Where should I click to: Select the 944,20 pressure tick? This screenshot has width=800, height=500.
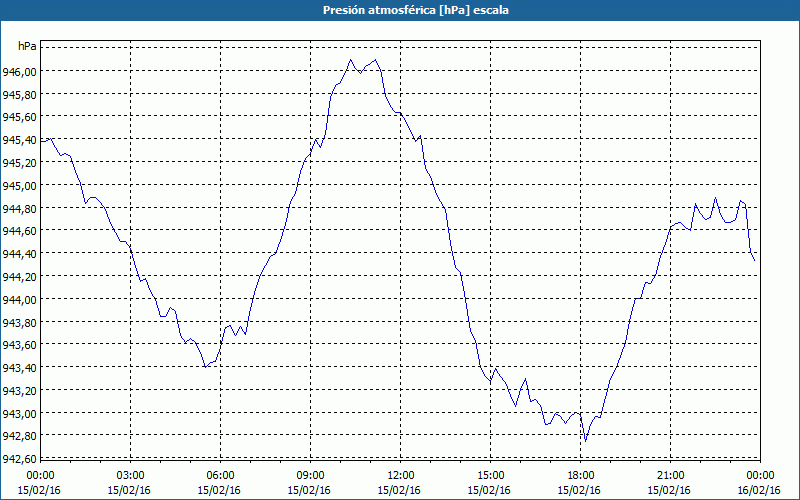click(19, 277)
